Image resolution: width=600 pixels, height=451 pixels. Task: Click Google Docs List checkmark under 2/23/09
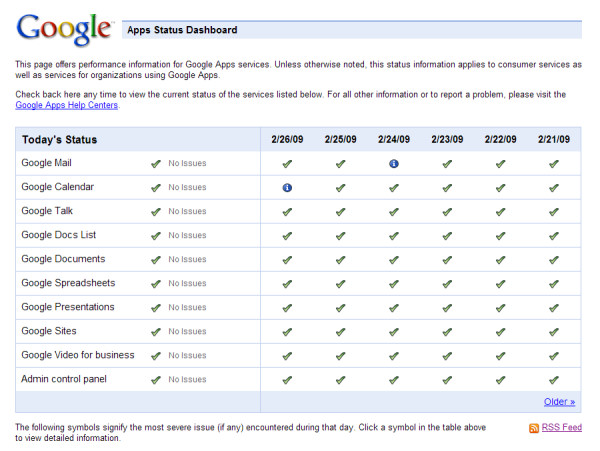[447, 236]
